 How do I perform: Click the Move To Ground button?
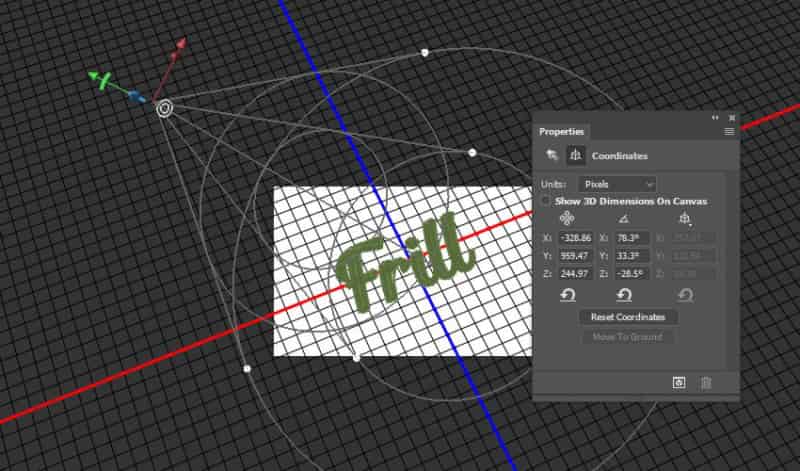628,337
